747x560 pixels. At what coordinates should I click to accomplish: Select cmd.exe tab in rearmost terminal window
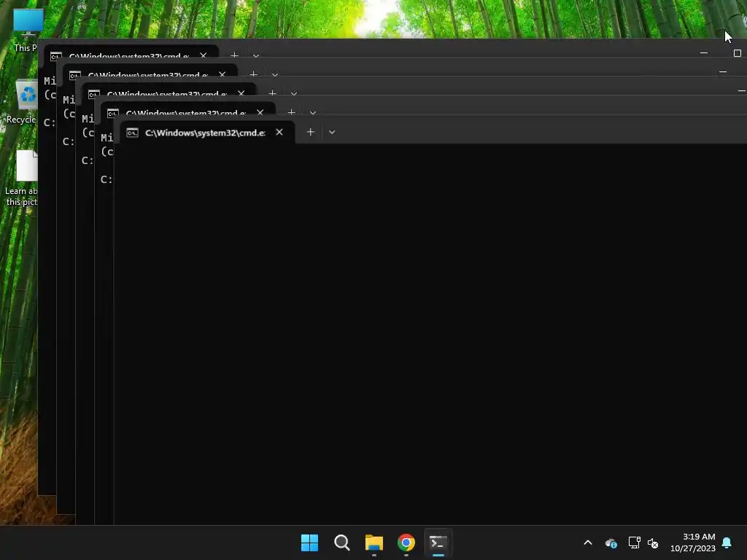[x=128, y=54]
